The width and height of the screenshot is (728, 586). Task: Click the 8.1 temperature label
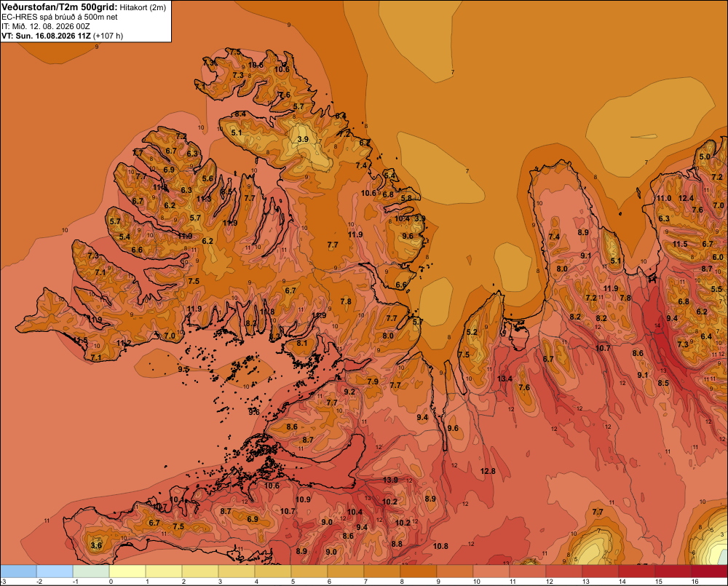[302, 343]
